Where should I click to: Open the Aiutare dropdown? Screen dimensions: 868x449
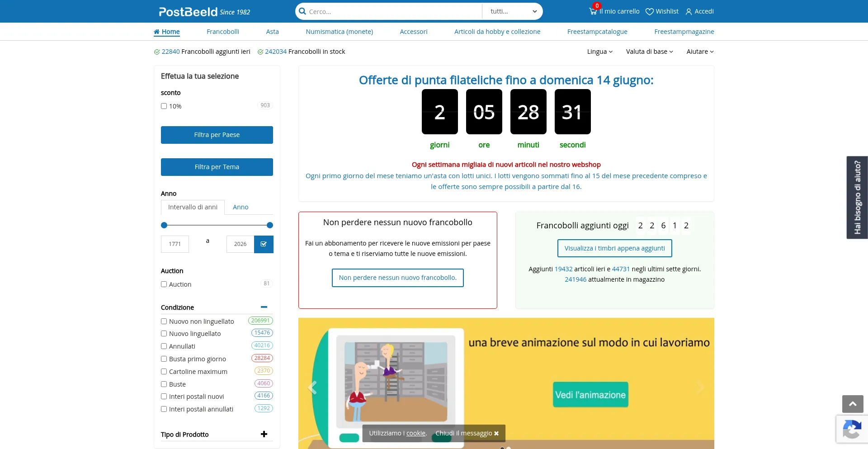tap(700, 52)
